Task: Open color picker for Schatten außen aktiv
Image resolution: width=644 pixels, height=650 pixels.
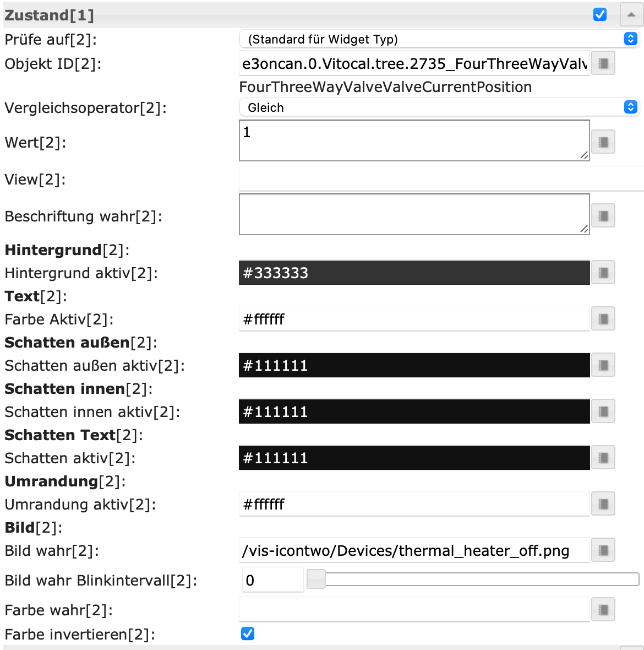Action: [x=603, y=365]
